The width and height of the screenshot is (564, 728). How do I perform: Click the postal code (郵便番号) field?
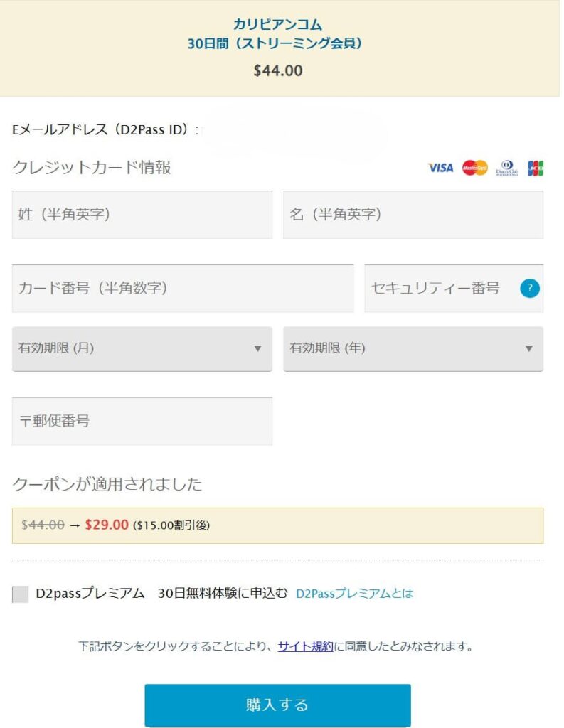(x=142, y=421)
